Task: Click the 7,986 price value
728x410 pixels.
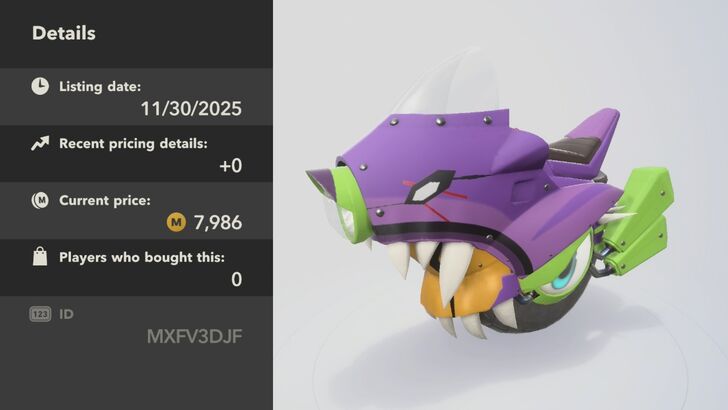Action: click(x=218, y=223)
